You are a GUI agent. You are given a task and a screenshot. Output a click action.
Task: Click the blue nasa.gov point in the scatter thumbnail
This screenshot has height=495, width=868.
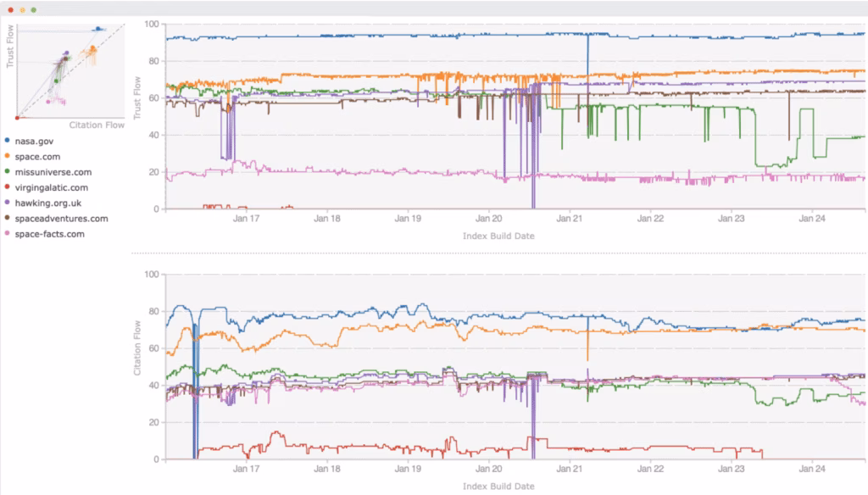pos(98,29)
